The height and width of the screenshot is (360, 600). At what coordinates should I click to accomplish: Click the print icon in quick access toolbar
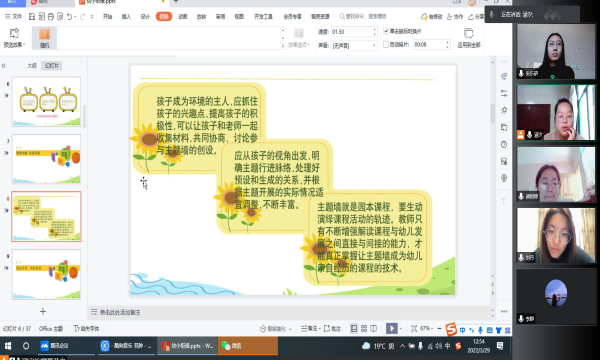51,16
